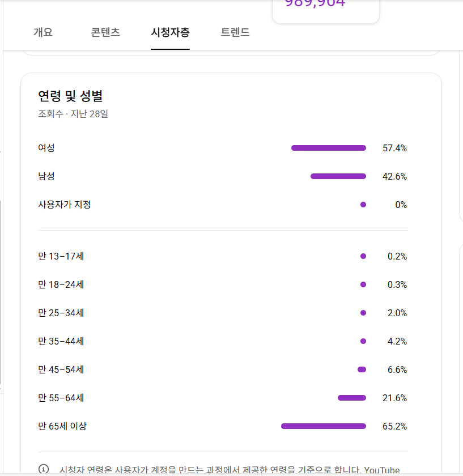The width and height of the screenshot is (463, 476).
Task: Click the 만 25–34세 purple dot
Action: pos(363,313)
